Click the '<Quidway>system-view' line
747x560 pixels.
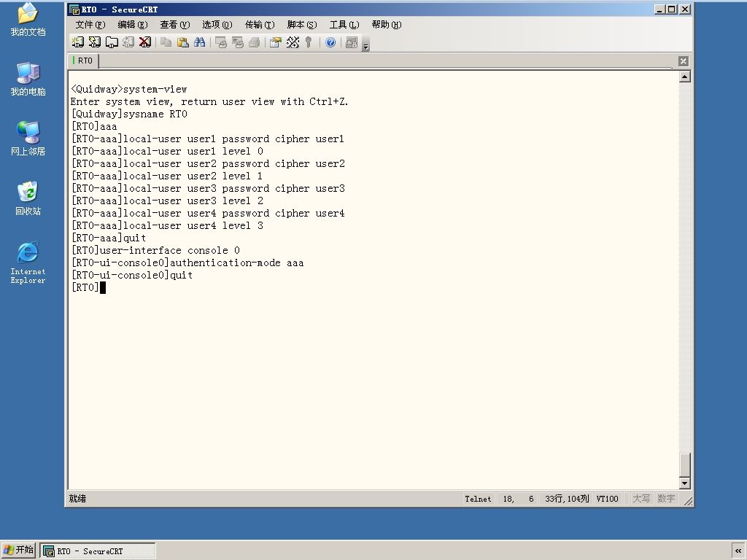click(128, 89)
